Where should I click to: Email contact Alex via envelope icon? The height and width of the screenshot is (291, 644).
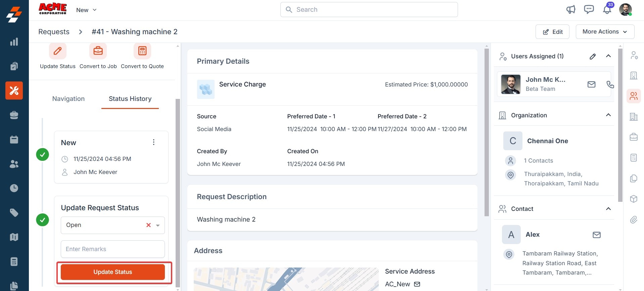597,235
